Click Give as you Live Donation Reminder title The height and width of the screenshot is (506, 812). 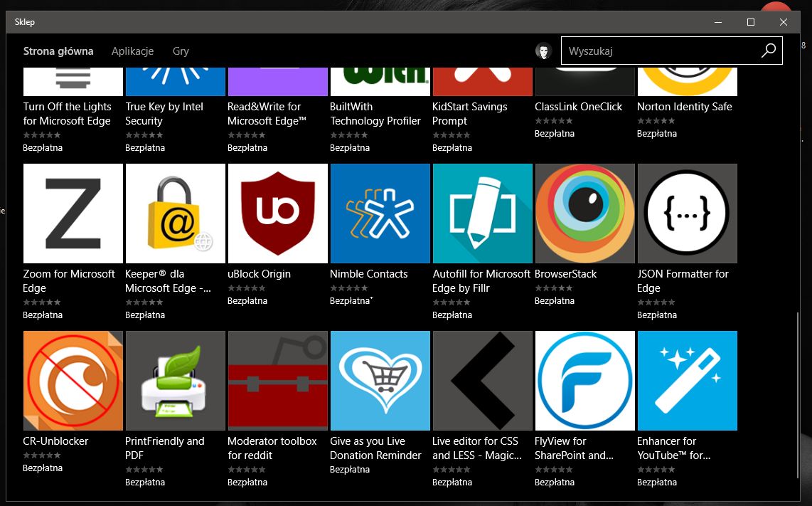pos(375,448)
